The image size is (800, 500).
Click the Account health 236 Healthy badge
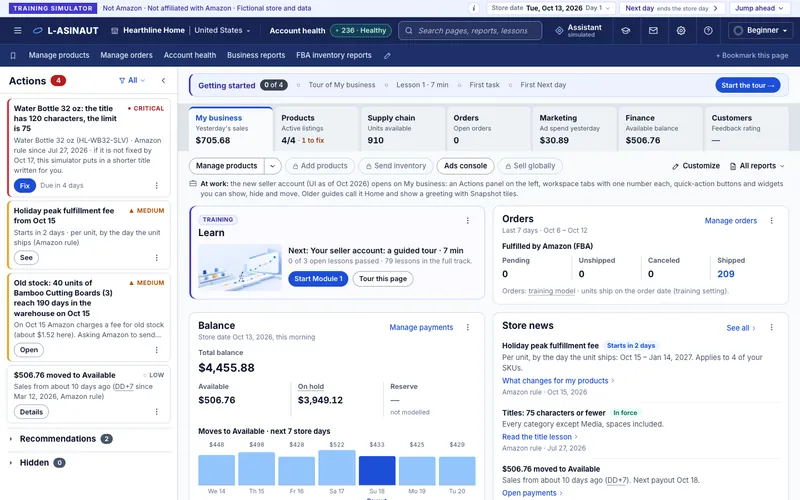[361, 31]
